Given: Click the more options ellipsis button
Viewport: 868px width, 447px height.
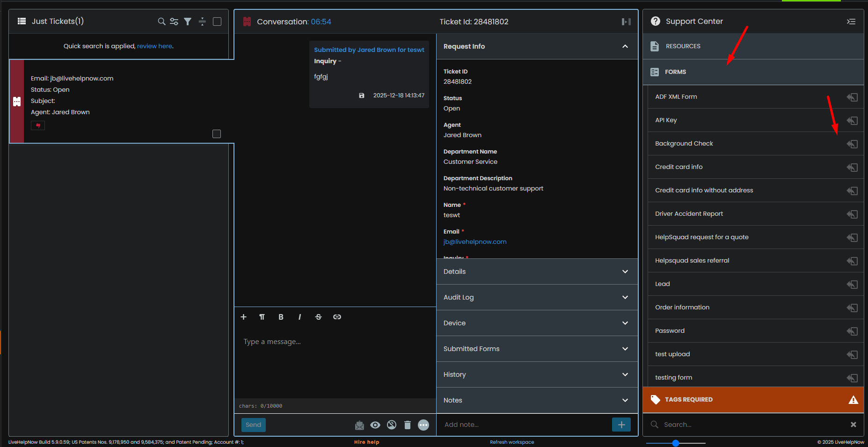Looking at the screenshot, I should pyautogui.click(x=423, y=425).
